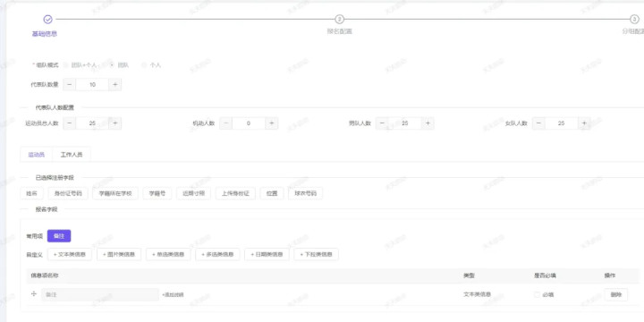Decrease 女队人数 with minus button
Viewport: 644px width, 322px height.
pyautogui.click(x=538, y=123)
